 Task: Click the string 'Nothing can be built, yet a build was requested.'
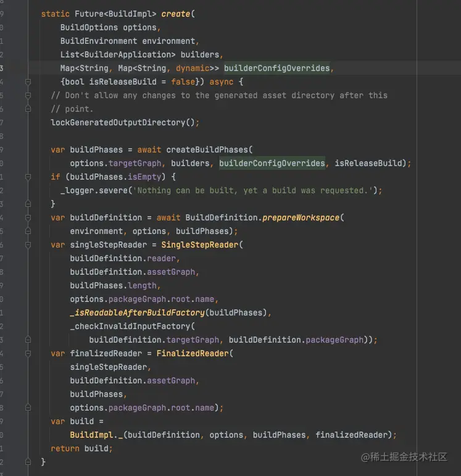[252, 190]
